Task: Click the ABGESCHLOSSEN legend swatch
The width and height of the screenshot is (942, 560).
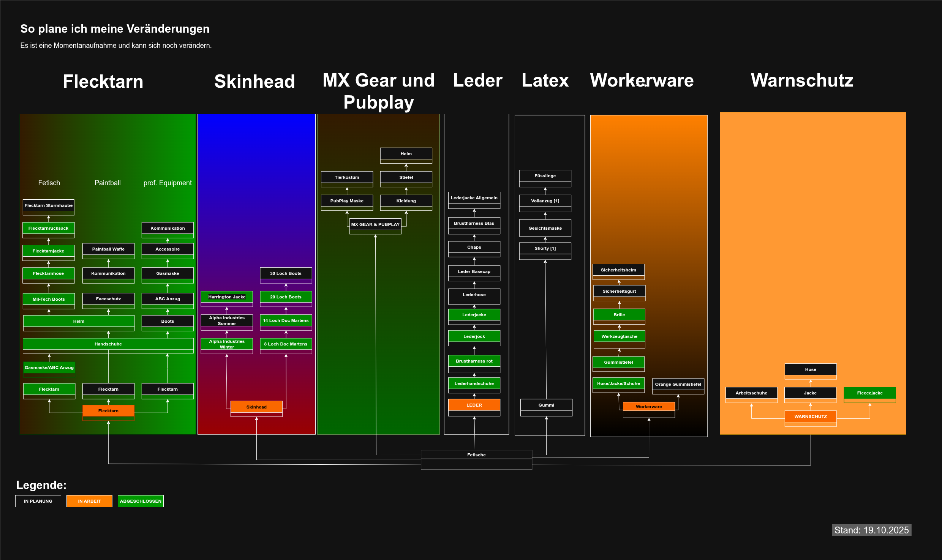Action: click(x=141, y=501)
